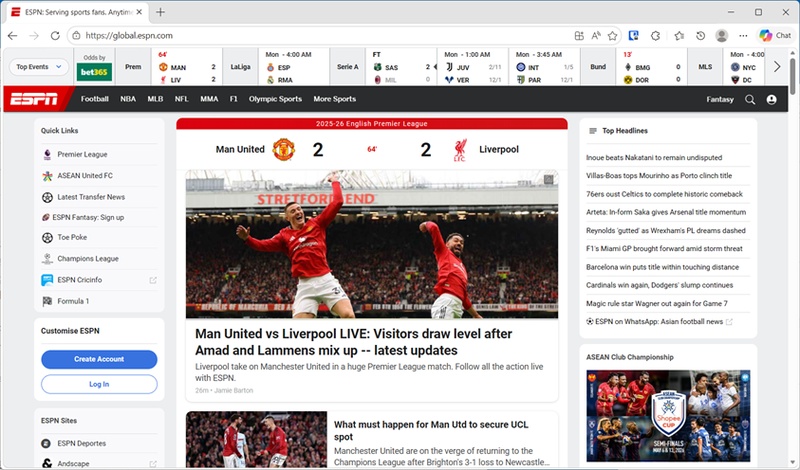Image resolution: width=800 pixels, height=470 pixels.
Task: Read Inoue beats Nakatani headline
Action: point(654,158)
